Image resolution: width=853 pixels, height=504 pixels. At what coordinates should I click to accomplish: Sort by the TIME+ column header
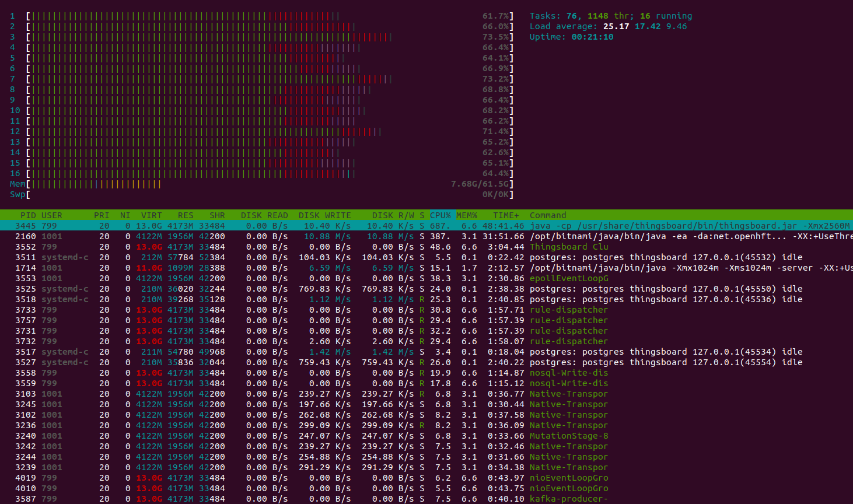pos(505,215)
